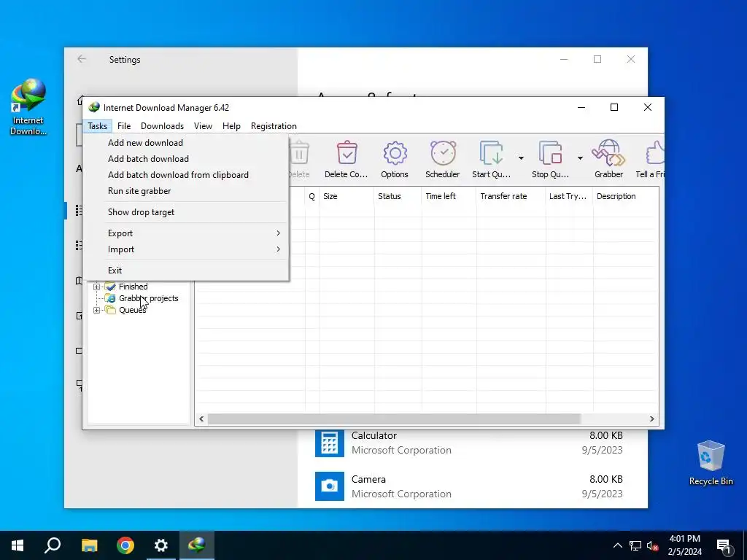
Task: Click the Q column header
Action: [x=312, y=196]
